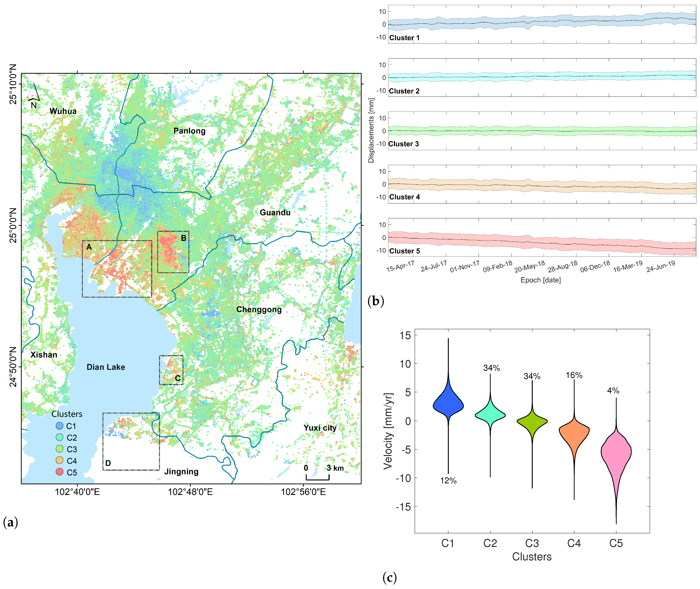Click the Chenggong district label
Screen dimensions: 700x589
coord(259,310)
